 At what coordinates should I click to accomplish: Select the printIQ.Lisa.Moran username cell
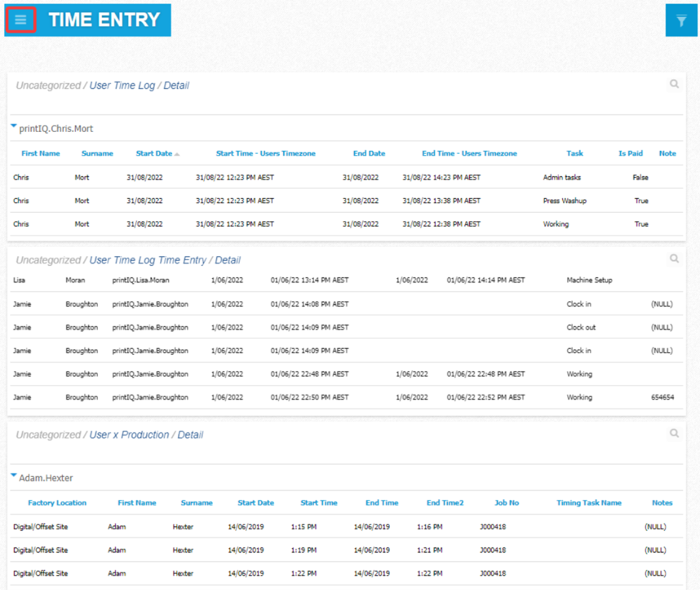(x=141, y=280)
